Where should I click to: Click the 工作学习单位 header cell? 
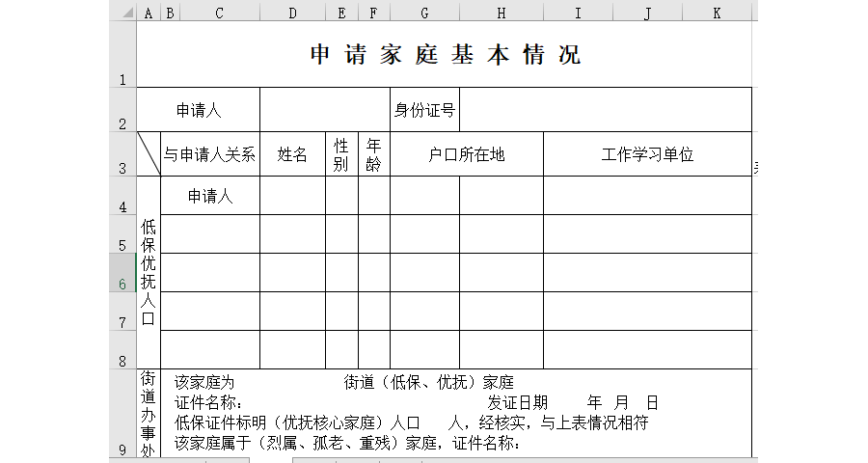648,154
